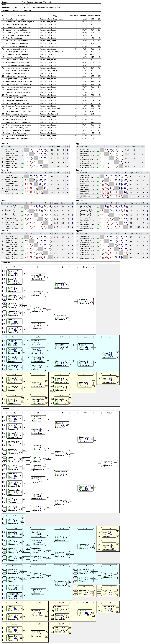
Task: Click the 'Год рожд.' column header
Action: pyautogui.click(x=74, y=15)
